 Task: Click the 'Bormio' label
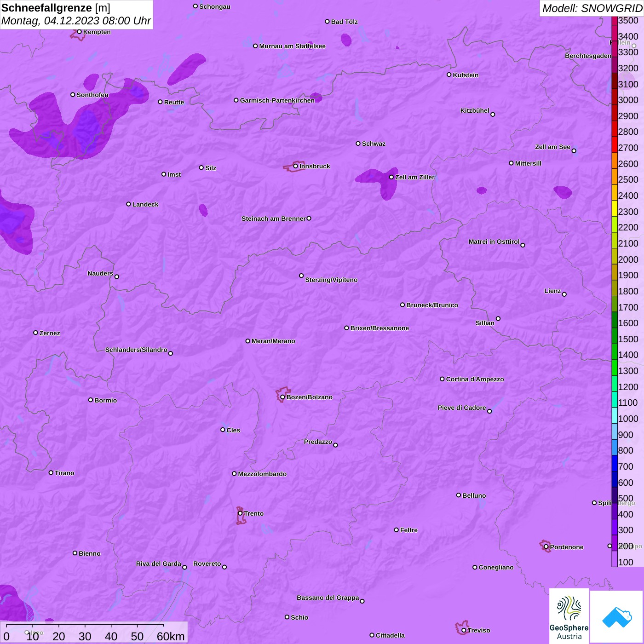[x=105, y=400]
